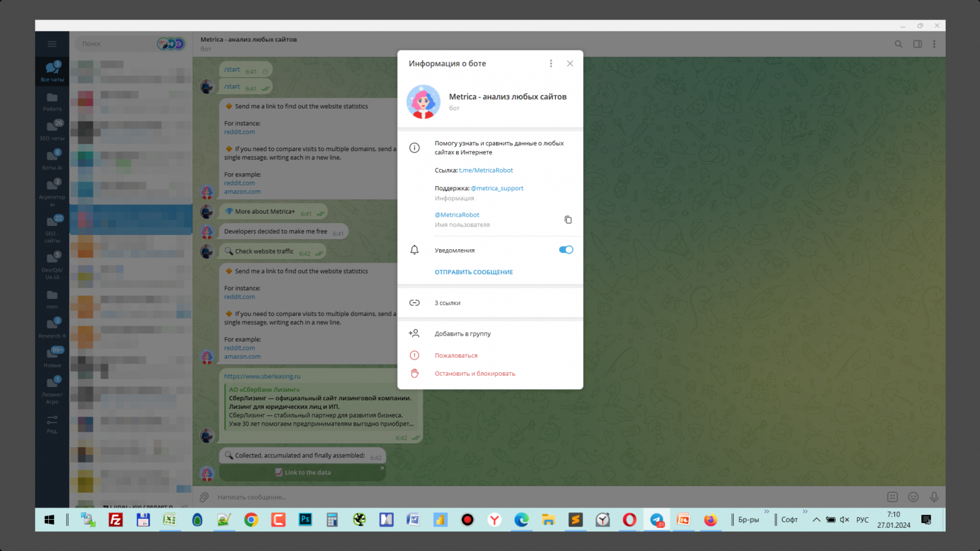Switch the РУС input language
This screenshot has width=980, height=551.
tap(862, 520)
